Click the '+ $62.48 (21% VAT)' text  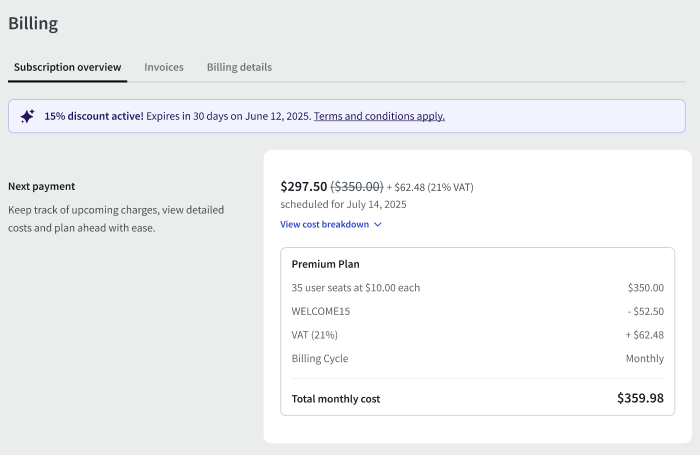[430, 187]
